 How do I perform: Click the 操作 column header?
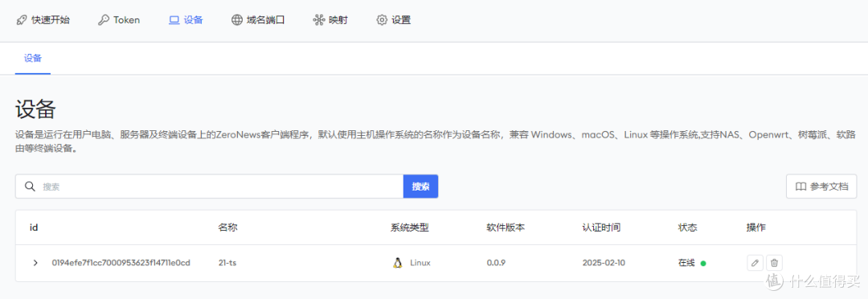(756, 227)
